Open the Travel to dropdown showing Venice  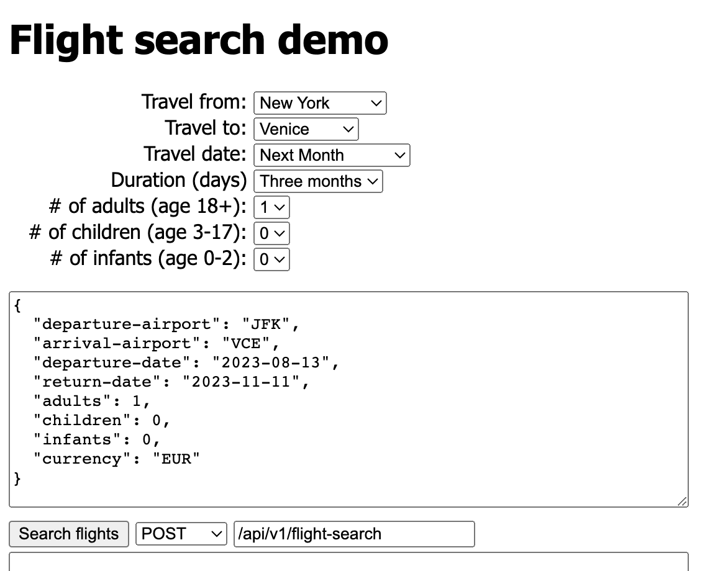(306, 129)
